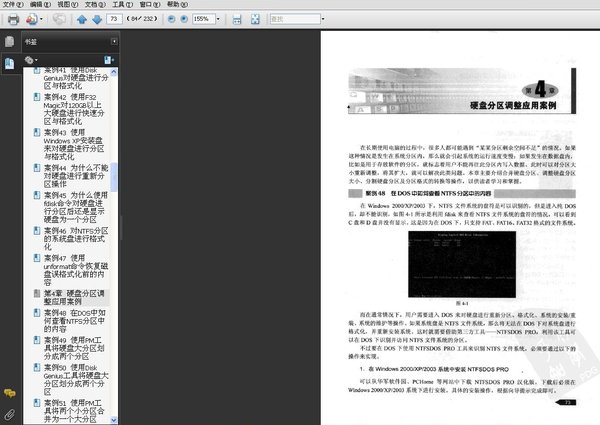Open the 窗口(W) menu
The width and height of the screenshot is (600, 425).
[x=150, y=4]
